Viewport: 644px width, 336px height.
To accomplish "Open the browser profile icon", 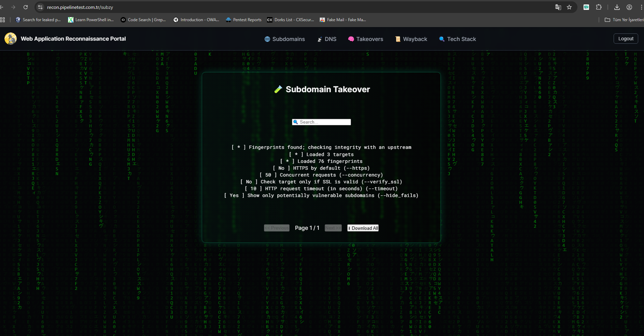I will (629, 7).
